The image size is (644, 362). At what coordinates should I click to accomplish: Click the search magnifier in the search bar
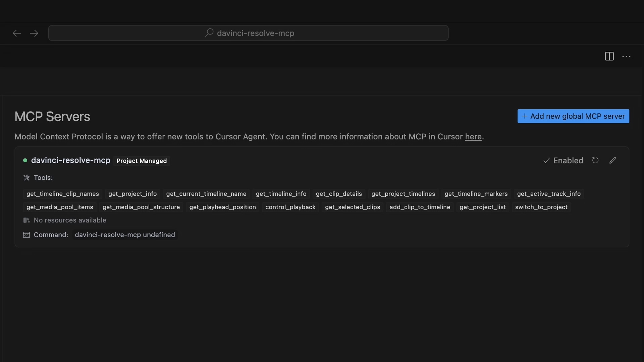tap(209, 33)
